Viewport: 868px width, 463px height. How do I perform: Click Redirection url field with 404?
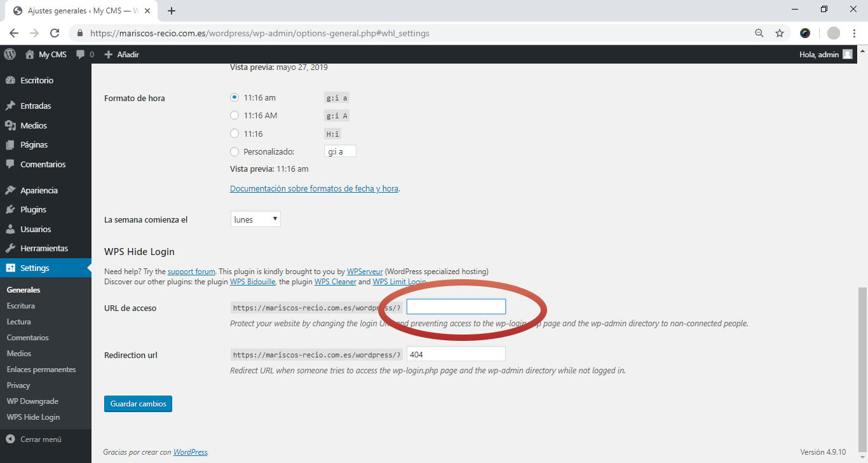point(456,354)
